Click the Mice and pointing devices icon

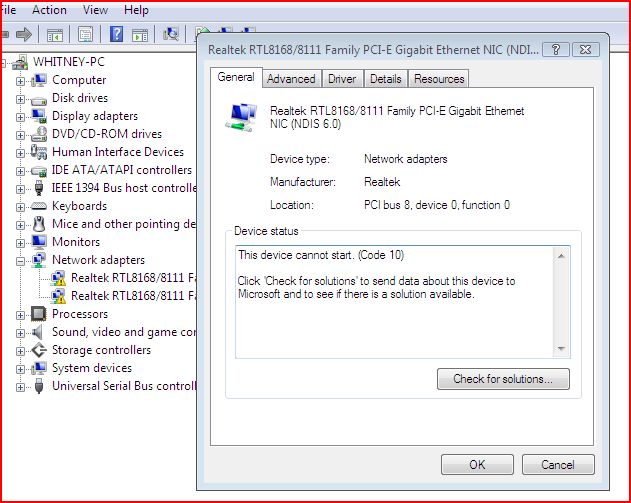[x=39, y=224]
